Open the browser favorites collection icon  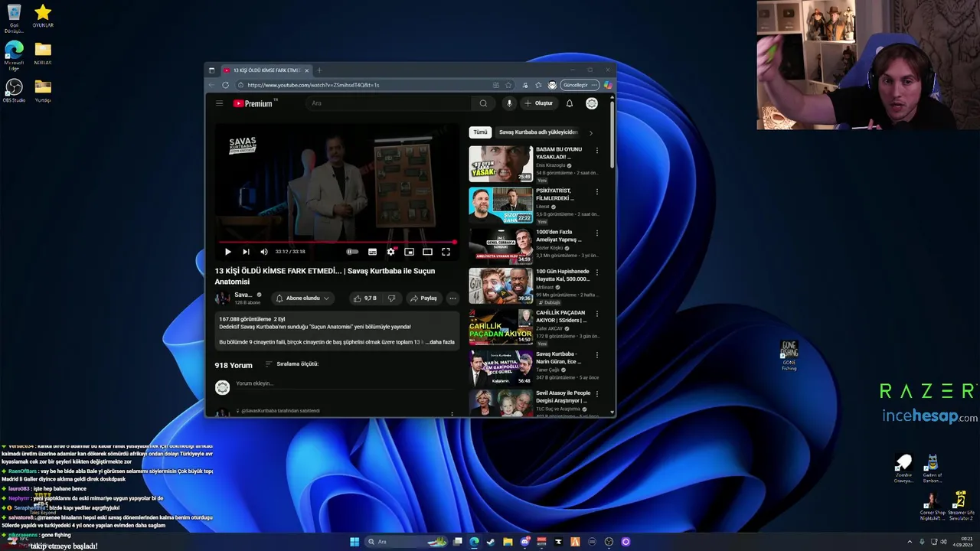pos(538,85)
